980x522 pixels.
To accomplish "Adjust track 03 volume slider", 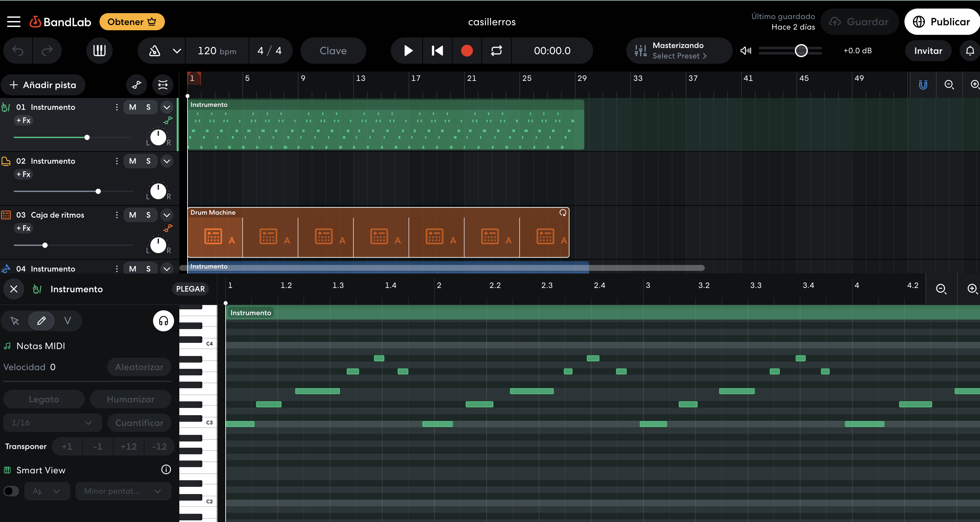I will [45, 245].
